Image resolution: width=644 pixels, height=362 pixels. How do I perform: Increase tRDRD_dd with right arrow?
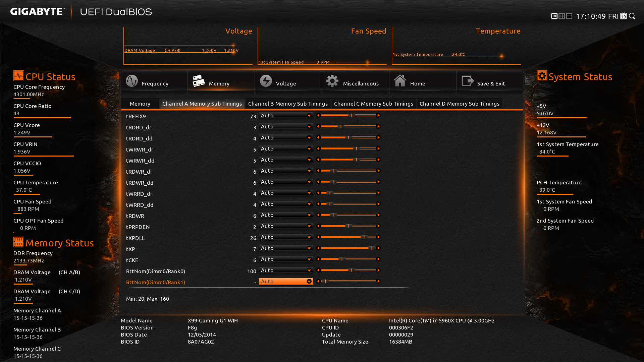[378, 137]
